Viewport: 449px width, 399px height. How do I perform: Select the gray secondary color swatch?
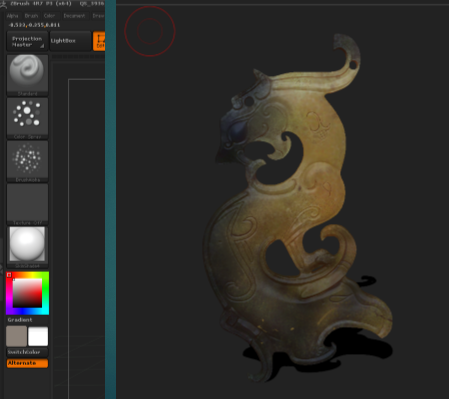click(x=17, y=336)
